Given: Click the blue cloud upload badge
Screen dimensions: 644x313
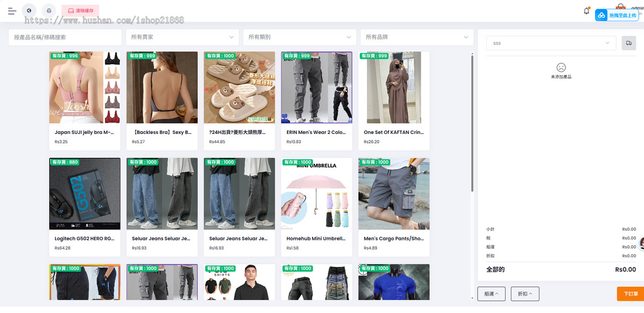Looking at the screenshot, I should [x=617, y=16].
